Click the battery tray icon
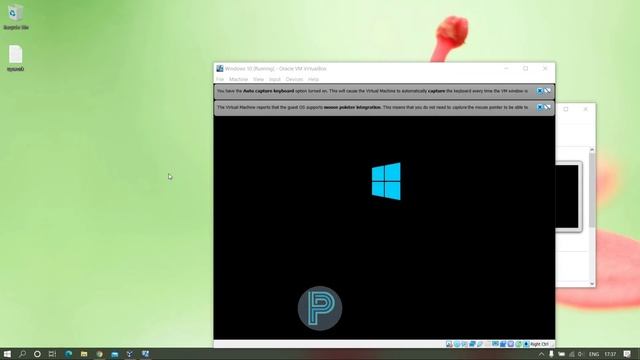640x360 pixels. coord(561,354)
